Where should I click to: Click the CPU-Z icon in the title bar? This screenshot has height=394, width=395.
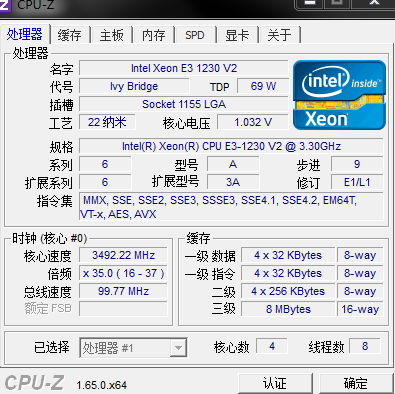(x=5, y=5)
